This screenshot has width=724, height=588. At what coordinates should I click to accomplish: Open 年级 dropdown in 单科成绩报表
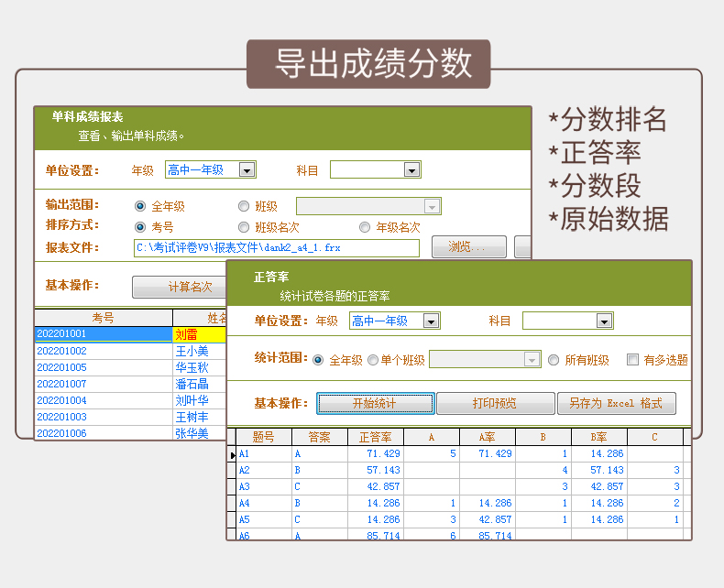(246, 169)
